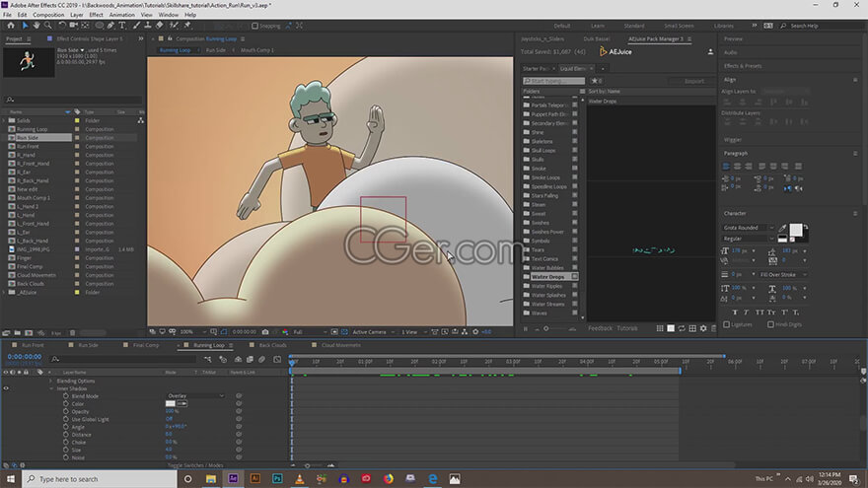Click the eyedropper in Character panel
868x488 pixels.
point(783,228)
